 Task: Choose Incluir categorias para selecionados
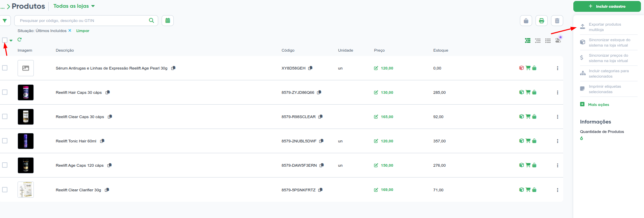[x=608, y=74]
